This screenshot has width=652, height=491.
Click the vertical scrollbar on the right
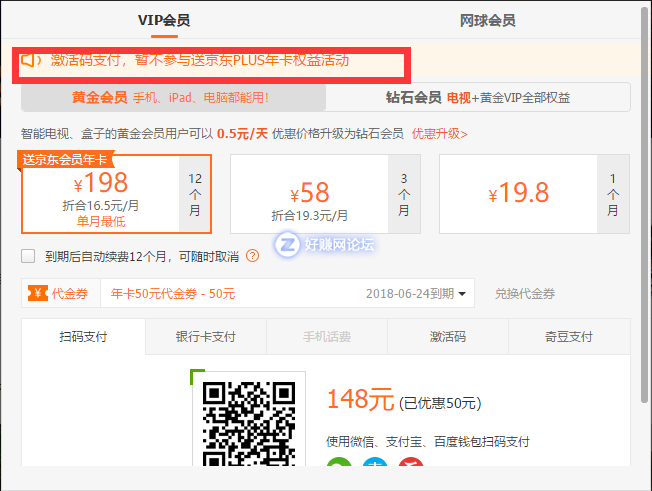[x=645, y=204]
